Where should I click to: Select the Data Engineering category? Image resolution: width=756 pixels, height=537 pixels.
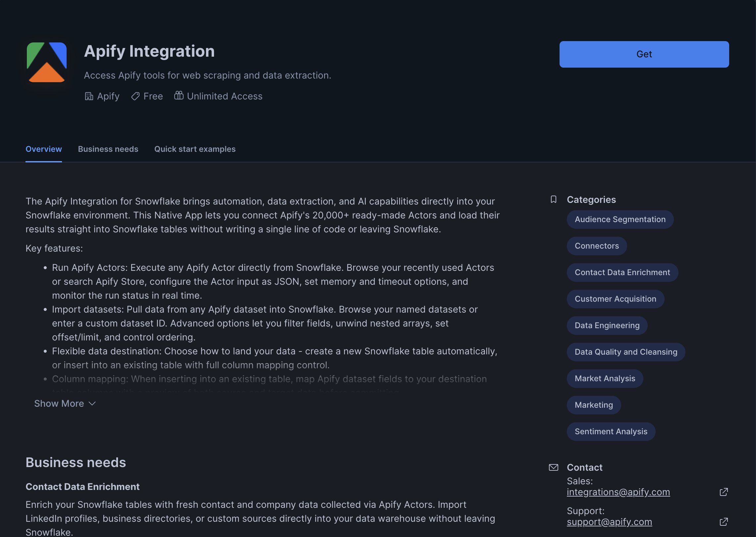point(607,325)
